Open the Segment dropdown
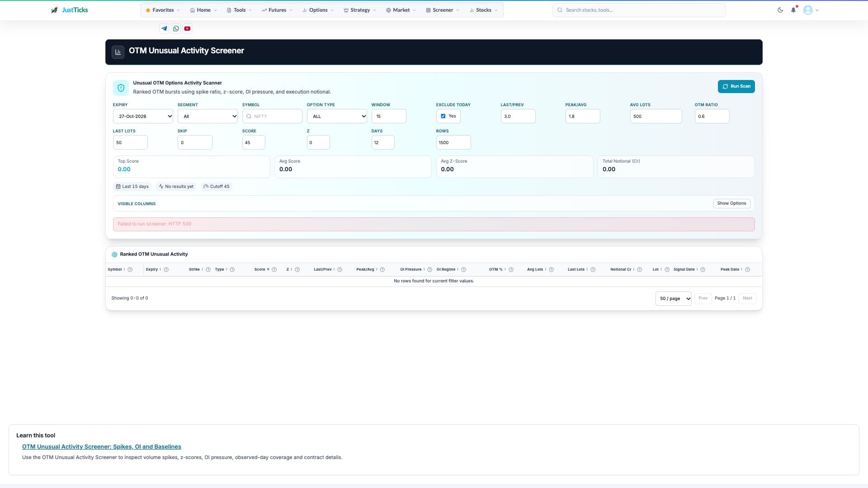This screenshot has width=868, height=488. pyautogui.click(x=208, y=116)
